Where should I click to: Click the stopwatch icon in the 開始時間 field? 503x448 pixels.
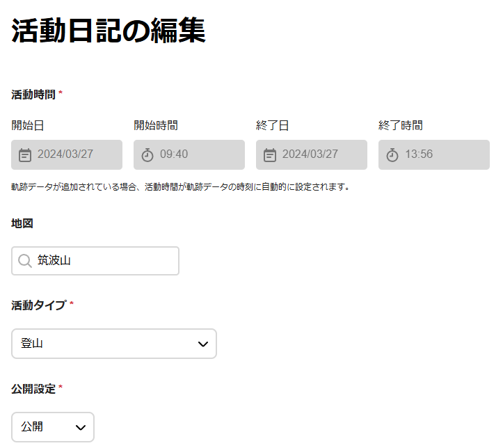pos(147,154)
